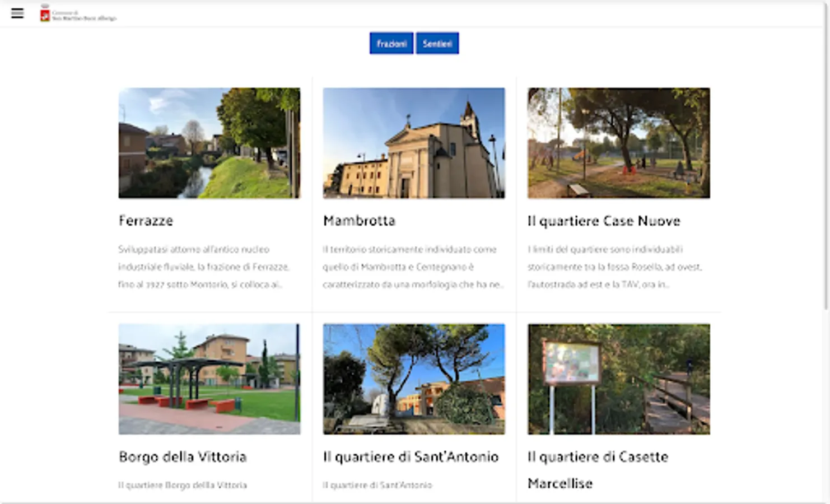Click the Case Nuove description 'I limiti del quartiere'

click(614, 267)
